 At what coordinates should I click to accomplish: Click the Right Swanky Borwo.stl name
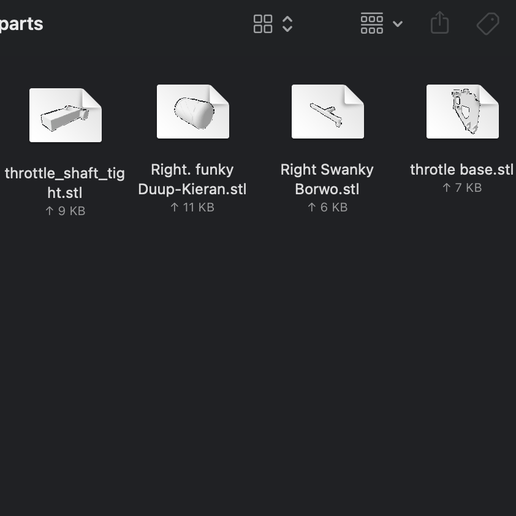coord(327,179)
